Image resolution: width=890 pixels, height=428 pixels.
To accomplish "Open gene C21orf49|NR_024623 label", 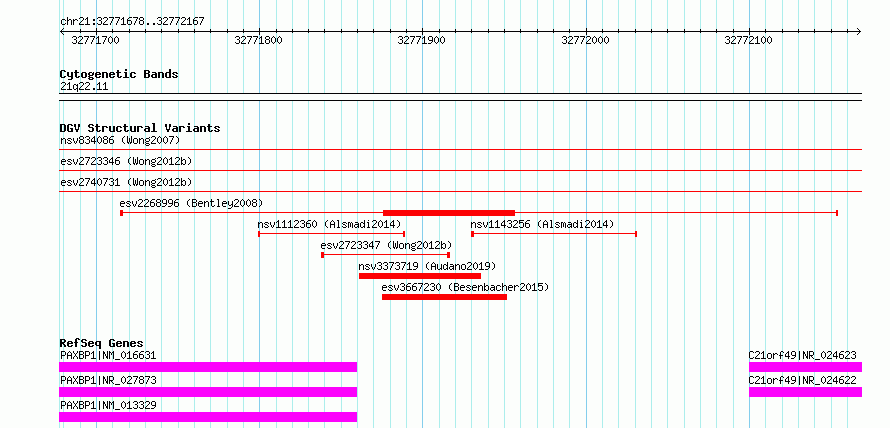I will coord(803,356).
